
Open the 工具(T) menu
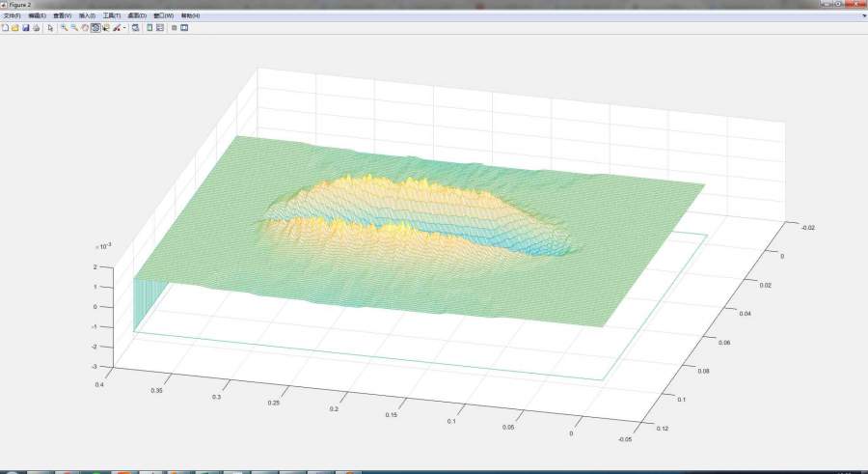click(x=112, y=15)
